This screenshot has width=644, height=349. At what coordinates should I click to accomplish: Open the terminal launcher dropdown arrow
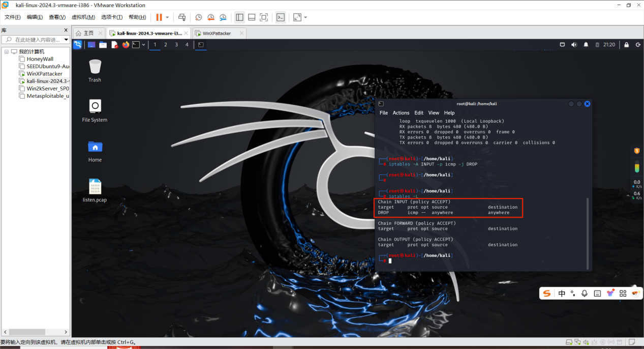click(143, 45)
